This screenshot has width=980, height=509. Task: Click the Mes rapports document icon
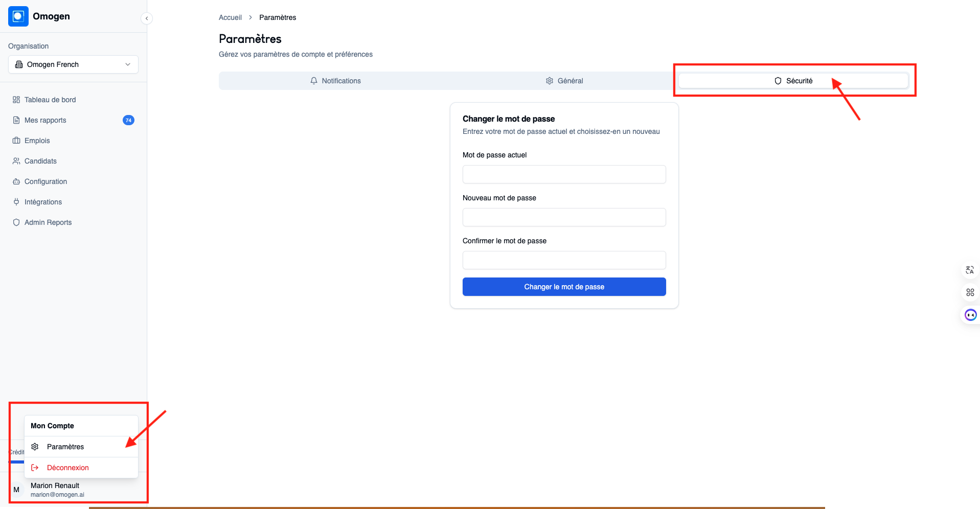tap(16, 120)
